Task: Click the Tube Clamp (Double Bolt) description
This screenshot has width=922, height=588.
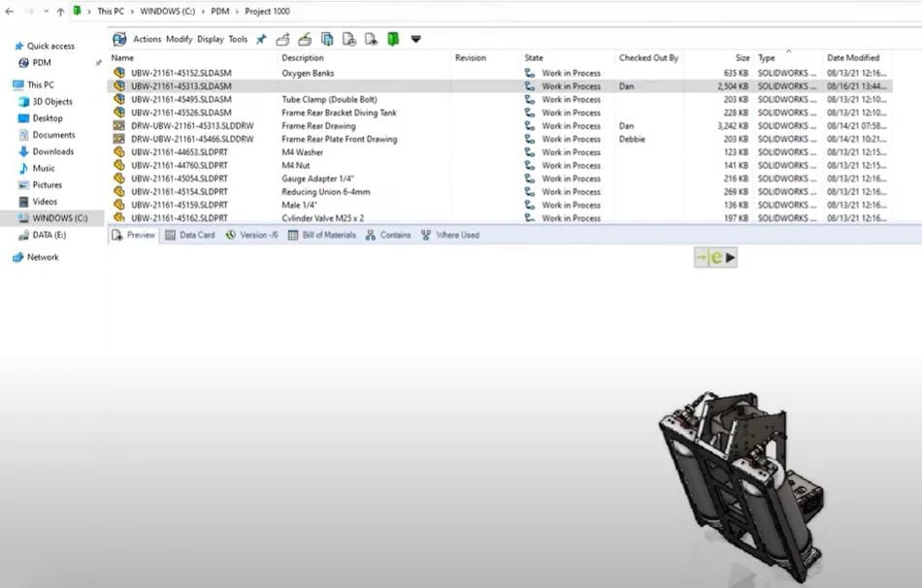Action: pos(329,99)
